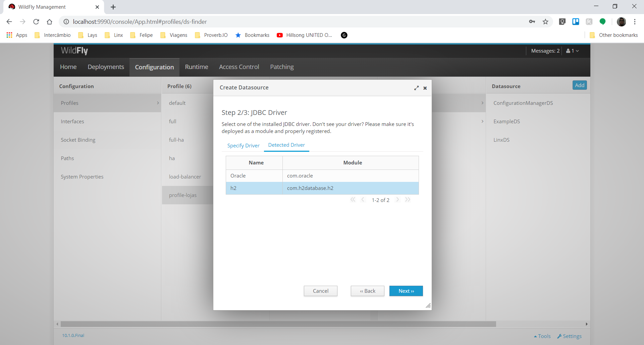Viewport: 644px width, 345px height.
Task: View site information icon in address bar
Action: (x=66, y=22)
